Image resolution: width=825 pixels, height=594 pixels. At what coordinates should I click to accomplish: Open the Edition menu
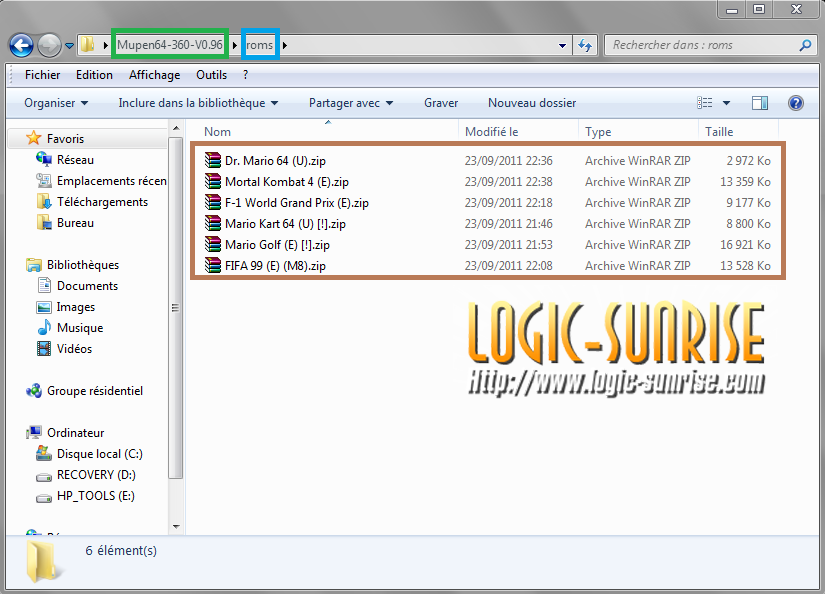coord(94,75)
